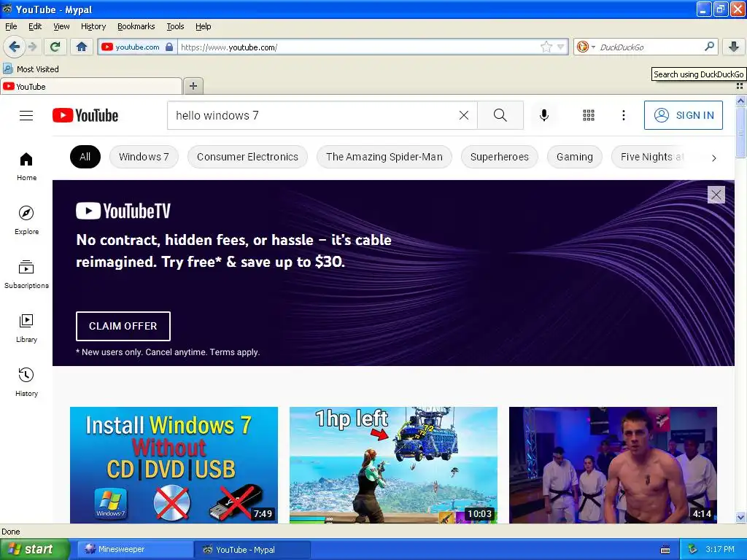Open the View menu
The image size is (747, 560).
click(61, 26)
